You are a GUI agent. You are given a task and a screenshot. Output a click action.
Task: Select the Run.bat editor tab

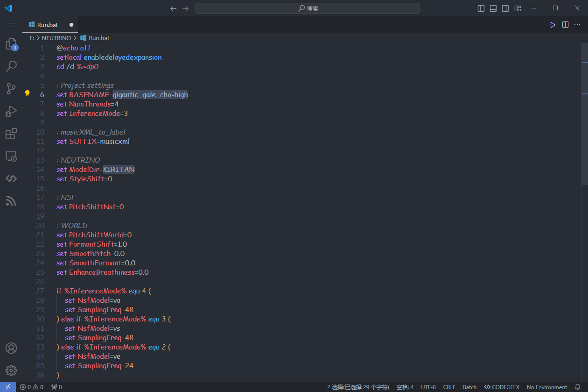48,25
